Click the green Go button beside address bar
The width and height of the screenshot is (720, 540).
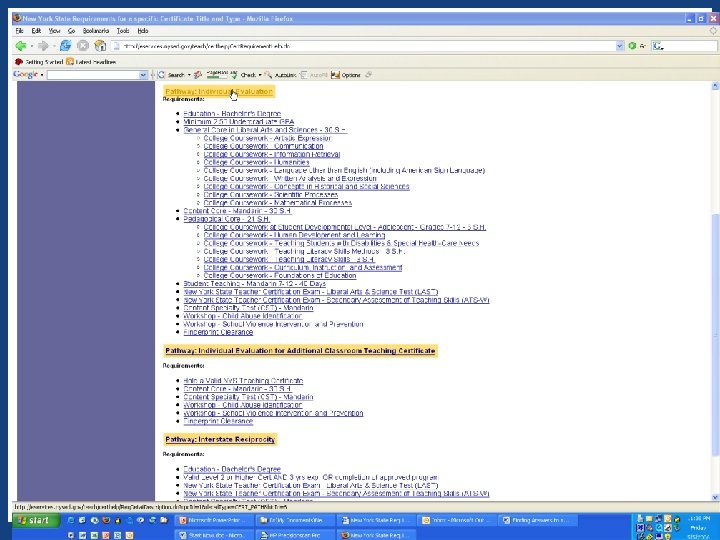click(632, 46)
